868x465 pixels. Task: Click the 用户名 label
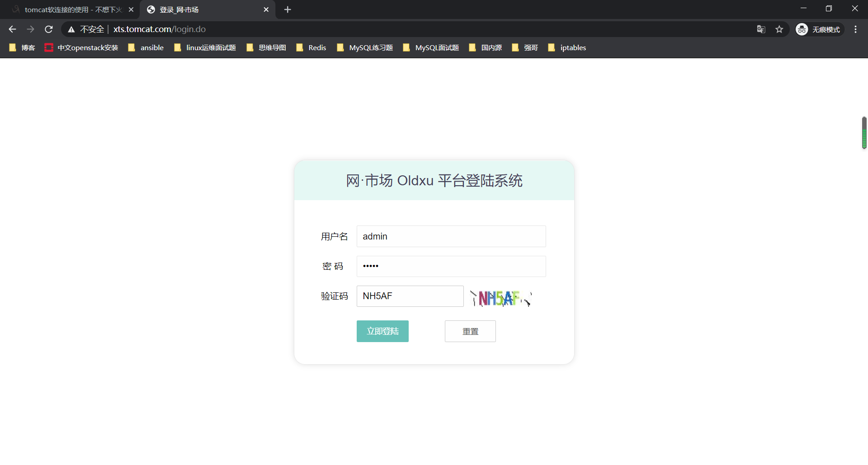tap(335, 236)
